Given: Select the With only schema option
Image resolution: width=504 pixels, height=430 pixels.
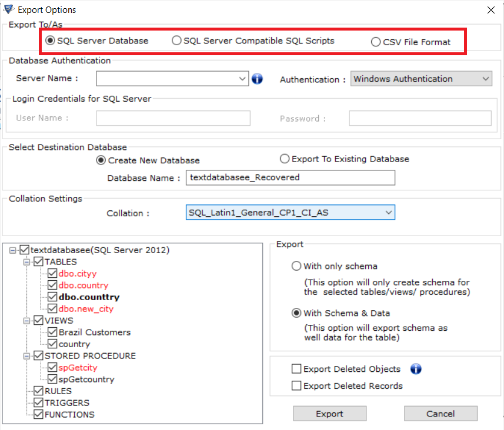Looking at the screenshot, I should [x=296, y=266].
